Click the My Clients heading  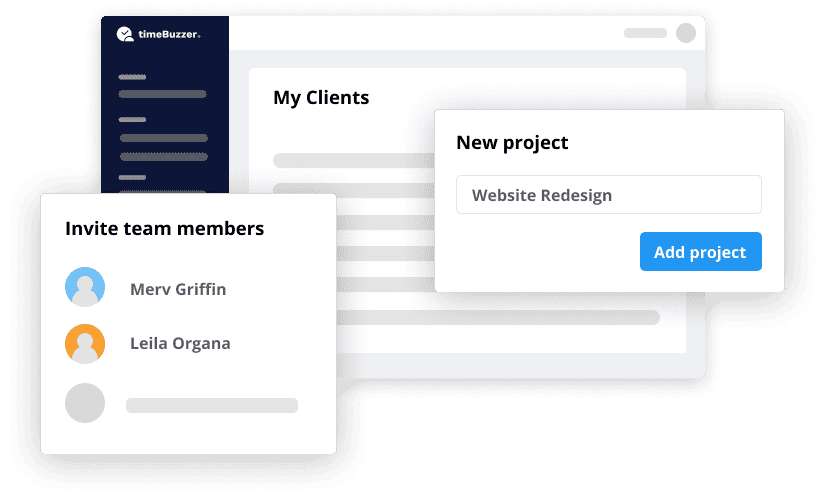(x=321, y=98)
